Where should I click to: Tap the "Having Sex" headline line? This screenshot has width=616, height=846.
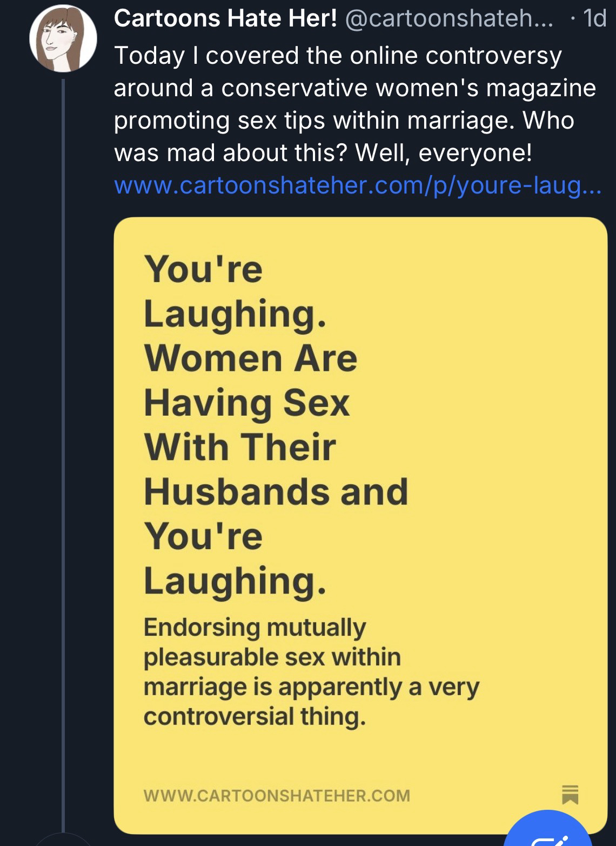tap(246, 403)
